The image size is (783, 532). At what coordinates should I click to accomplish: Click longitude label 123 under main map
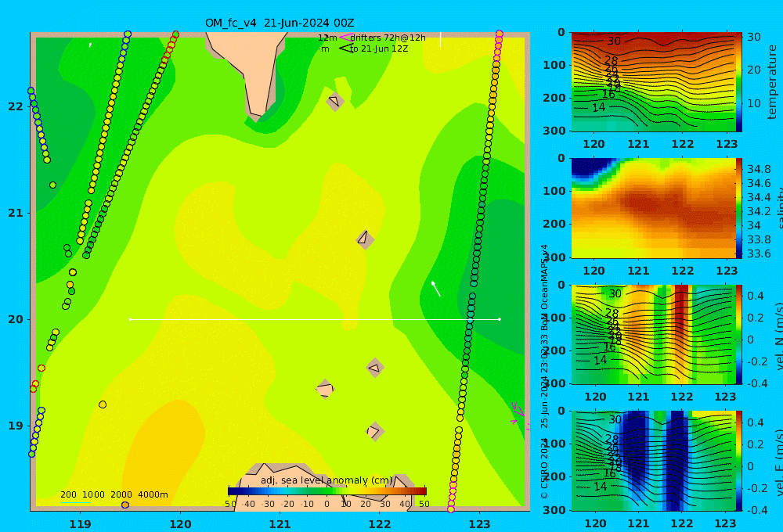coord(479,524)
